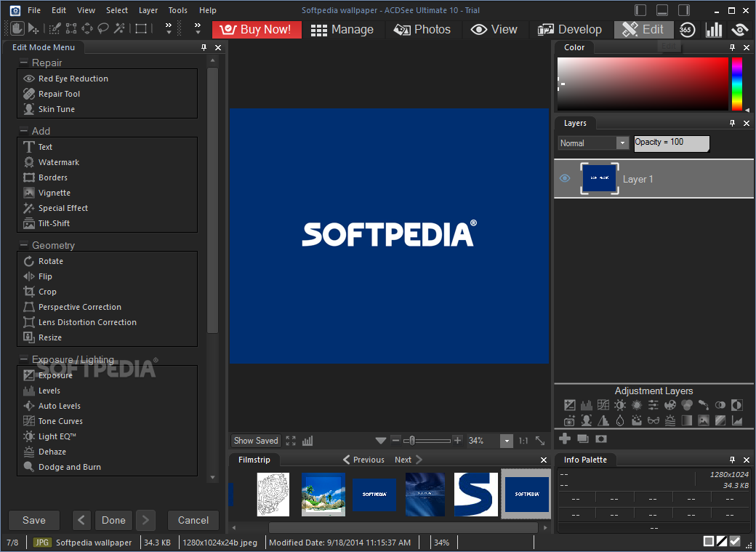Open the zoom percentage dropdown arrow
Image resolution: width=756 pixels, height=552 pixels.
click(x=507, y=441)
